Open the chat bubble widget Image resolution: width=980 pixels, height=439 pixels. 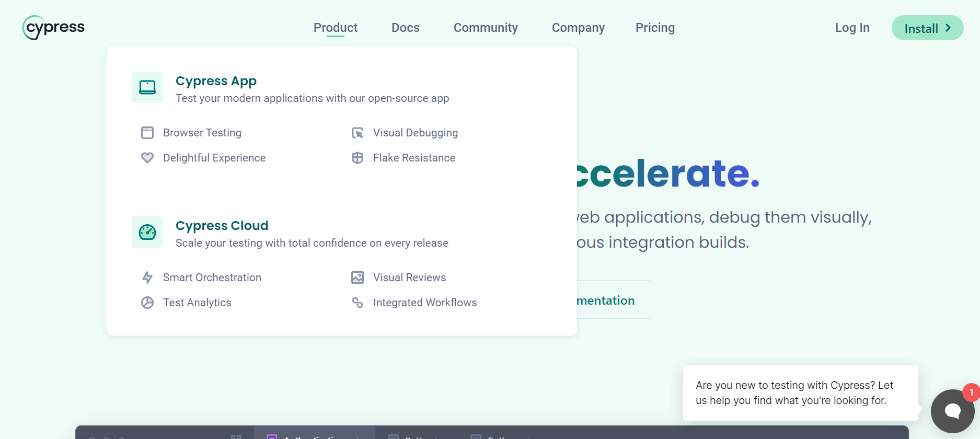click(952, 411)
